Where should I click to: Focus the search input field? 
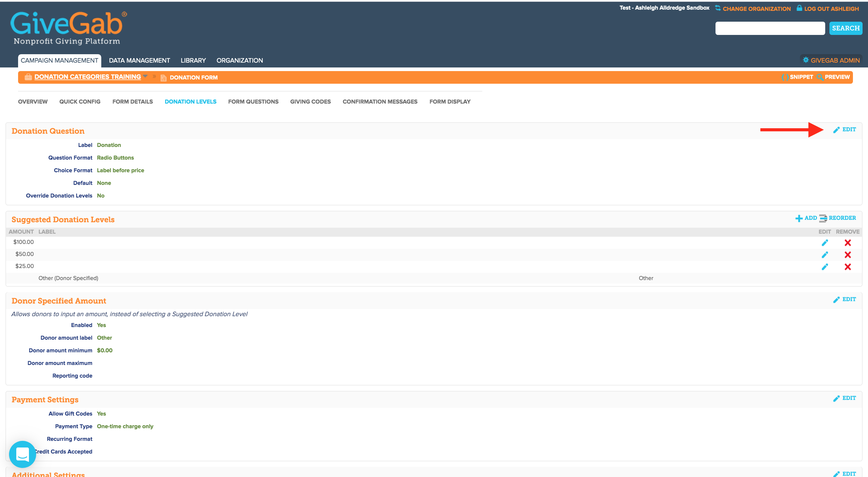pos(770,28)
